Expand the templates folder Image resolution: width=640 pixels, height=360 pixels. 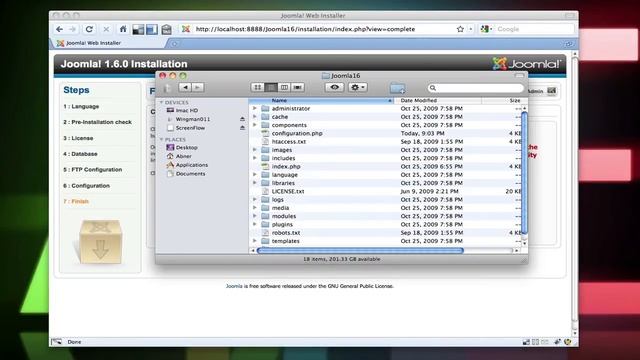[x=255, y=241]
